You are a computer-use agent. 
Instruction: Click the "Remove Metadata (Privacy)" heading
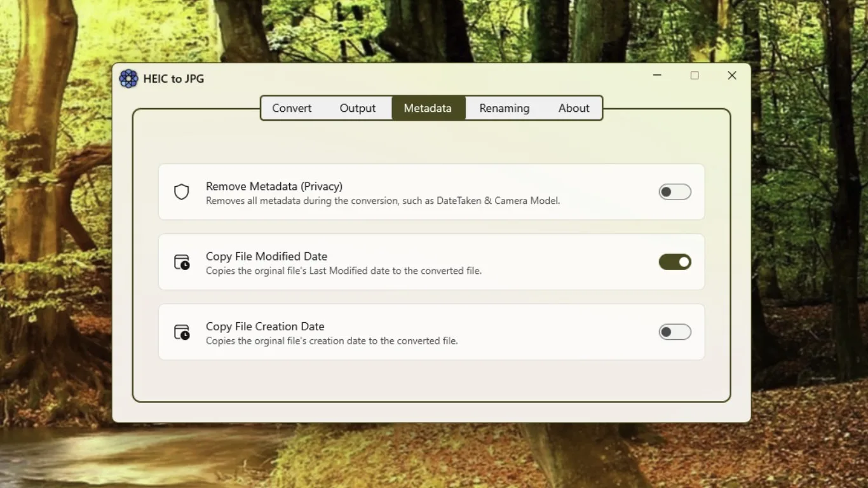click(x=274, y=186)
